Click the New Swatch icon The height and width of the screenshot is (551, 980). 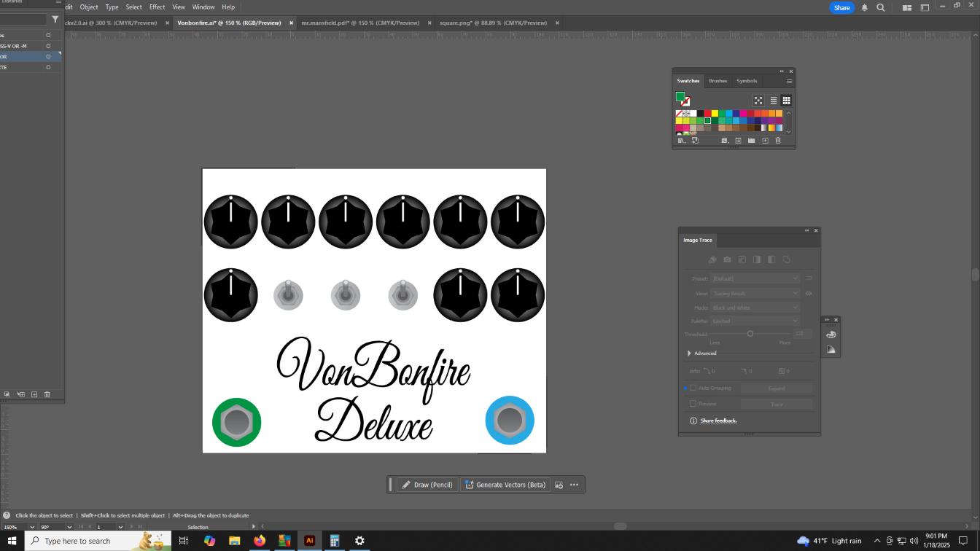point(765,141)
